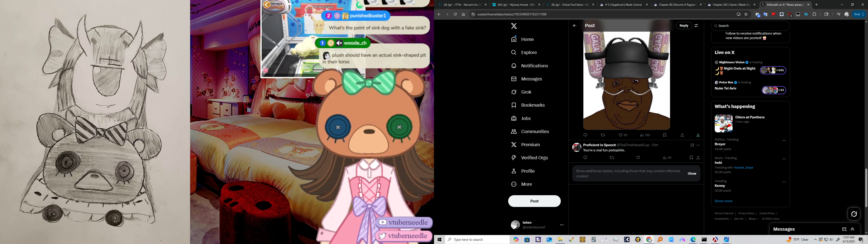Image resolution: width=868 pixels, height=244 pixels.
Task: Click the retweet icon under the main post
Action: (x=603, y=135)
